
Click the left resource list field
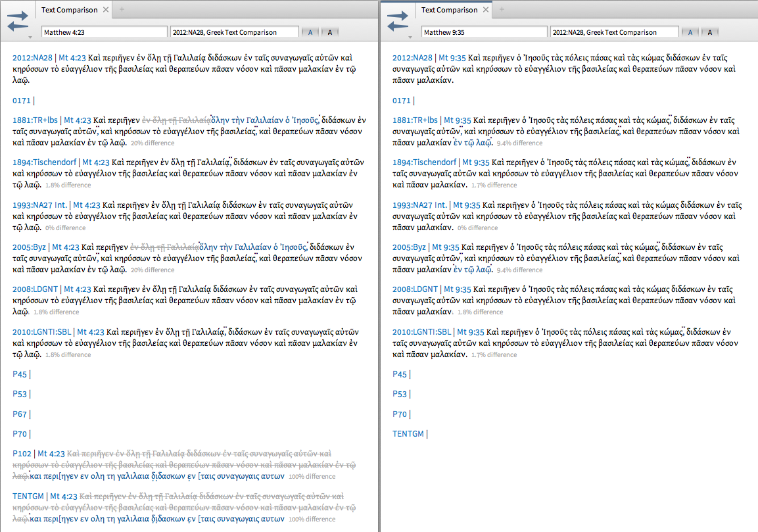[235, 32]
